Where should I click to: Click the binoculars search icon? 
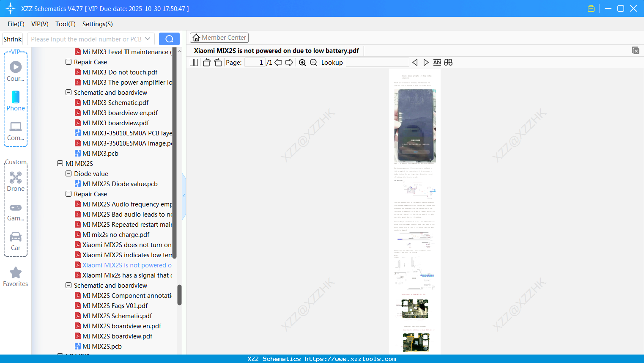click(448, 62)
